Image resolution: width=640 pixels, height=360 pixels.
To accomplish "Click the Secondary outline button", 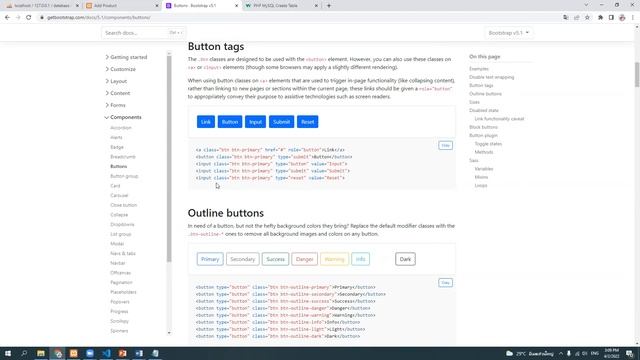I will pos(242,259).
